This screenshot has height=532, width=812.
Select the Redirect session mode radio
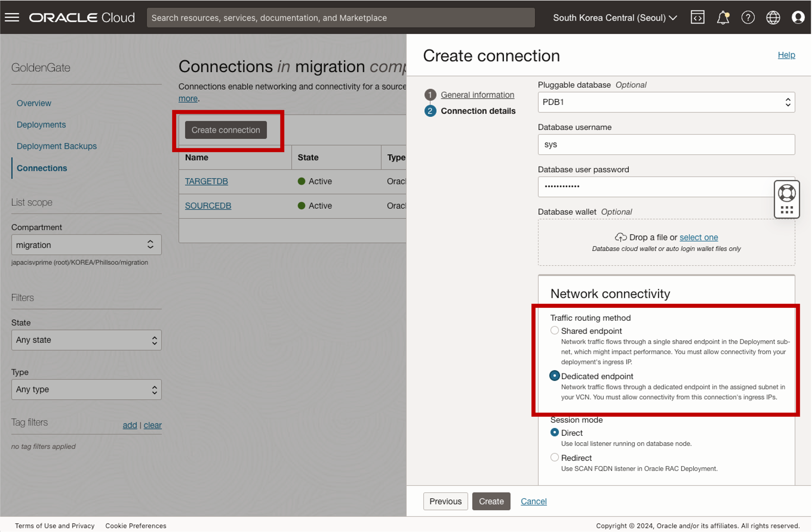[x=555, y=457]
